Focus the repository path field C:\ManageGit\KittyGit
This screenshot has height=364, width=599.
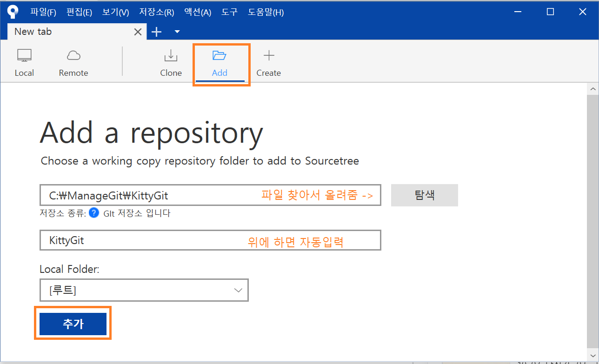click(x=210, y=195)
